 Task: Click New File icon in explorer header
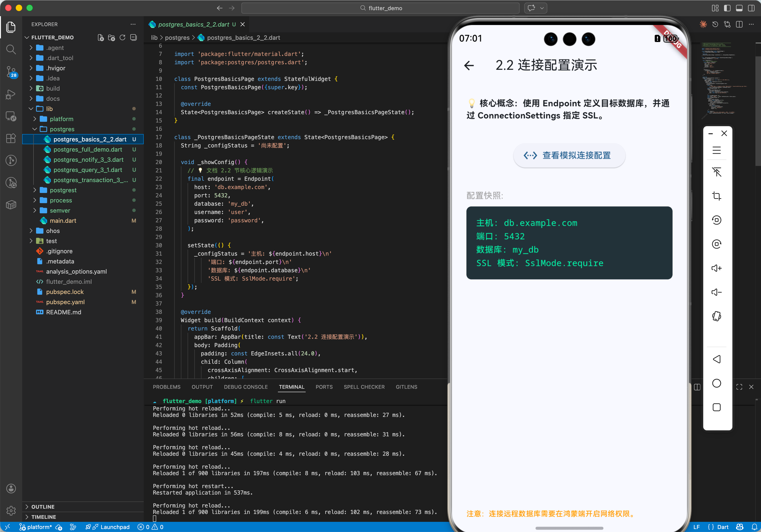pos(101,38)
